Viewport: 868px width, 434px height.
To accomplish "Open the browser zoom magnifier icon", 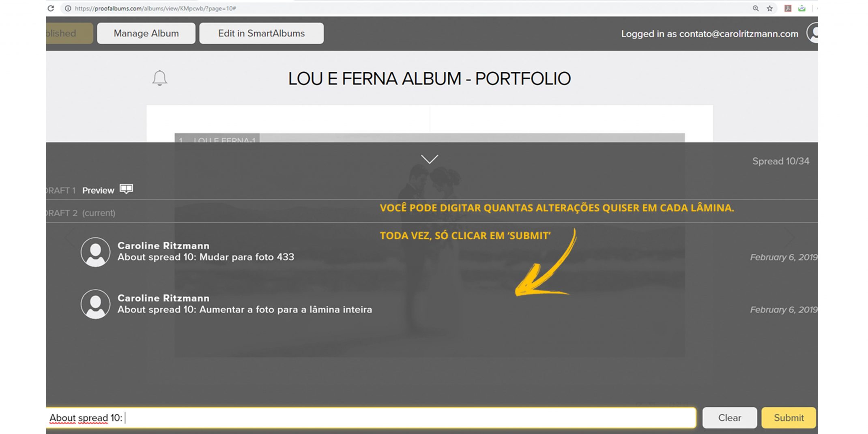I will pyautogui.click(x=755, y=8).
